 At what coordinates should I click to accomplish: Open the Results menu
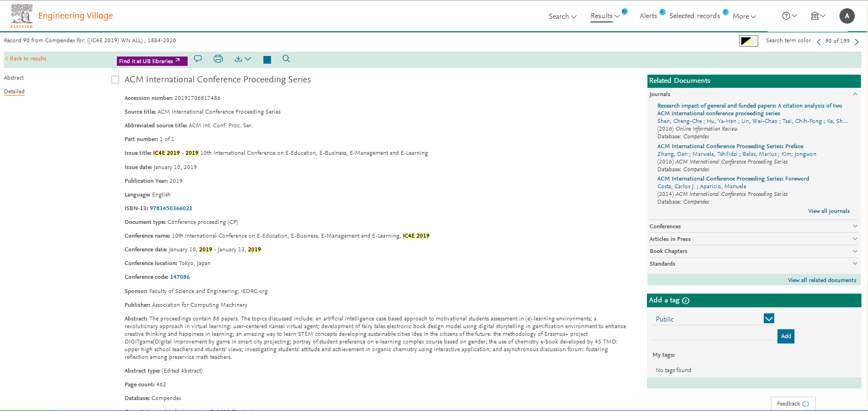pyautogui.click(x=605, y=16)
